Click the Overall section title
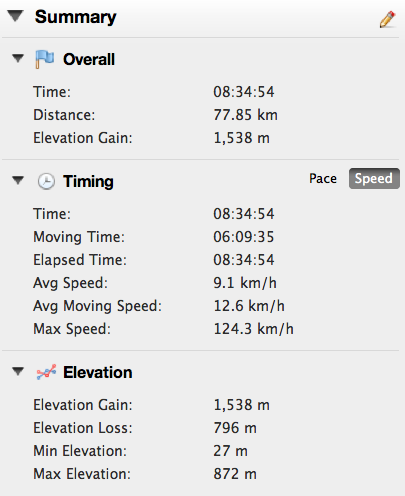405x496 pixels. click(x=89, y=60)
